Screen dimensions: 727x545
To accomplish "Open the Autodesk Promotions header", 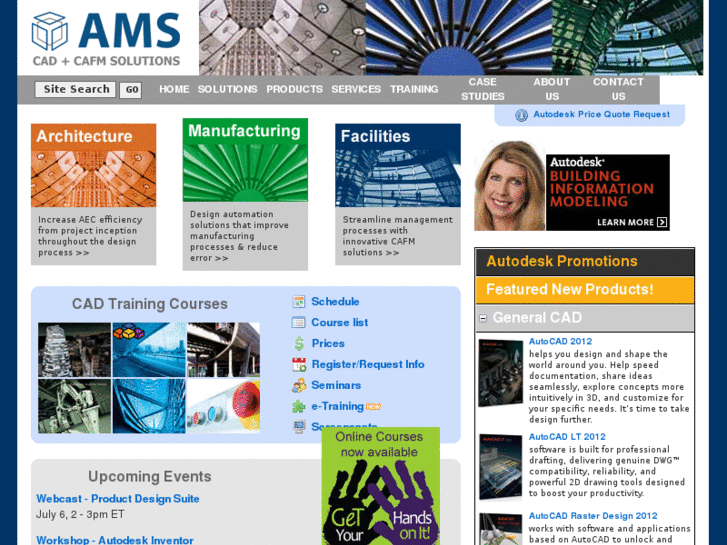I will 585,262.
